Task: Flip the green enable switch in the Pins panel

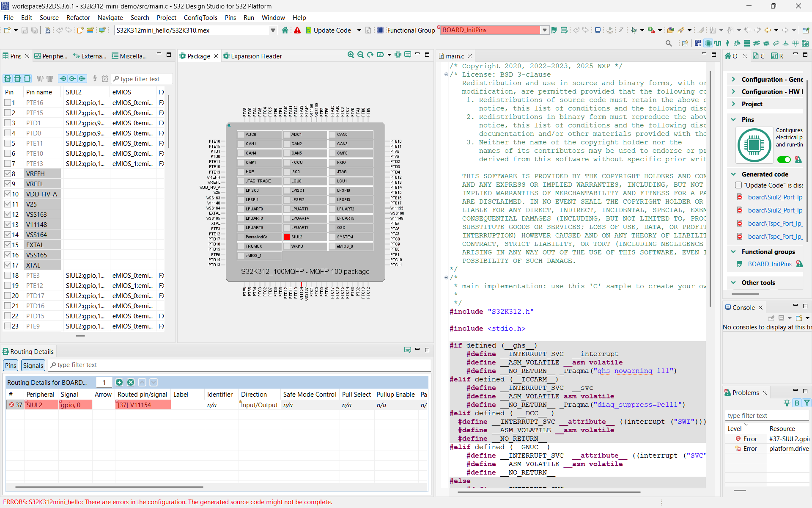Action: coord(784,160)
